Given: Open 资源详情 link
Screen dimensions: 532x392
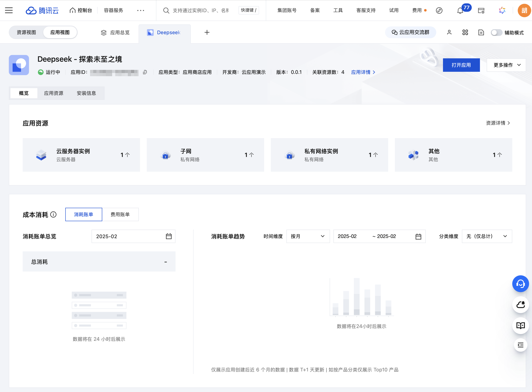Looking at the screenshot, I should (x=498, y=123).
